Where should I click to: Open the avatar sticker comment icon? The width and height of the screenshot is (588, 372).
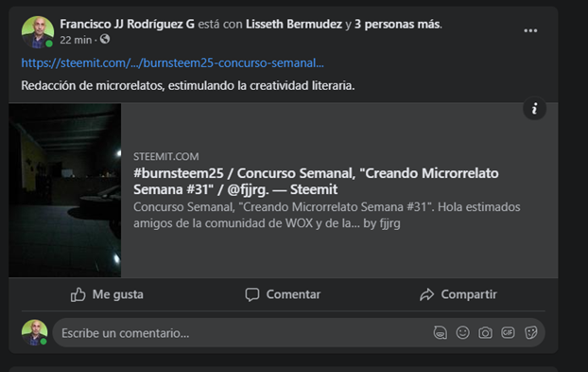click(x=440, y=332)
